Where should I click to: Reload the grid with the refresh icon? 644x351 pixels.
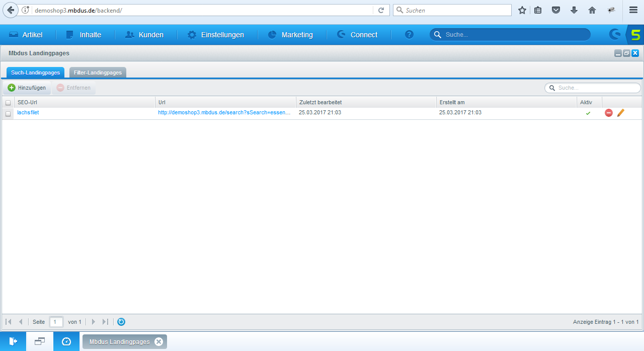tap(121, 322)
